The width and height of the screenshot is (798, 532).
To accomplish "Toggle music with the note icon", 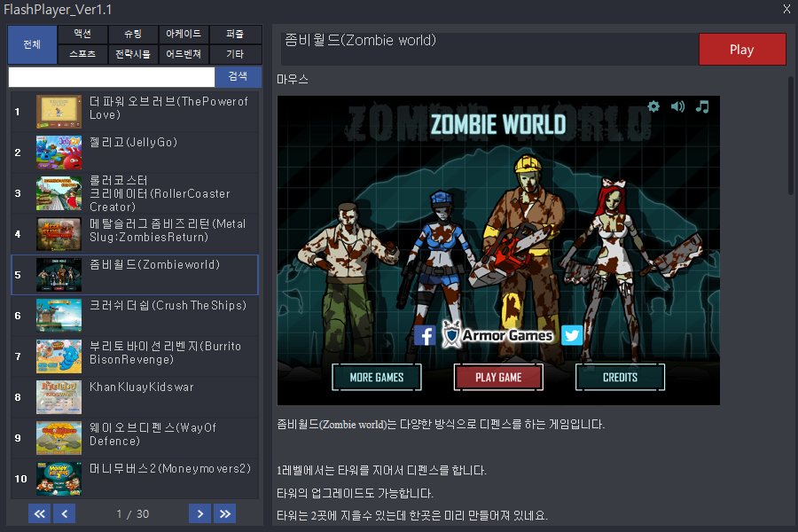I will (x=702, y=106).
